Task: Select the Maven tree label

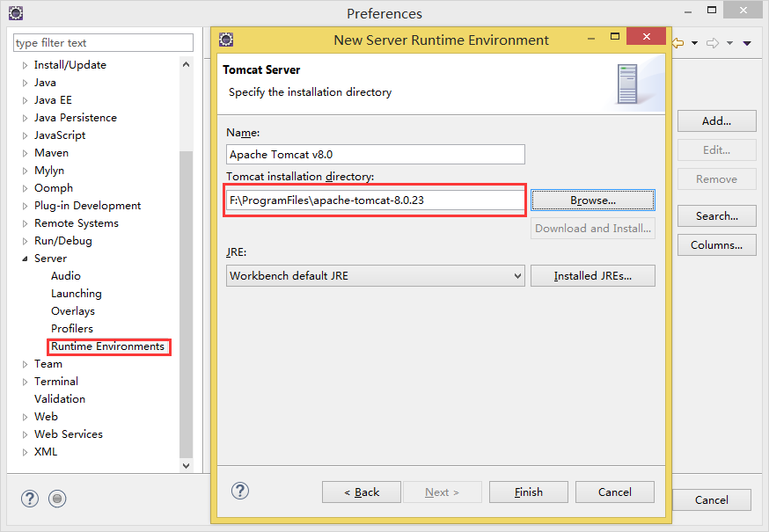Action: click(52, 152)
